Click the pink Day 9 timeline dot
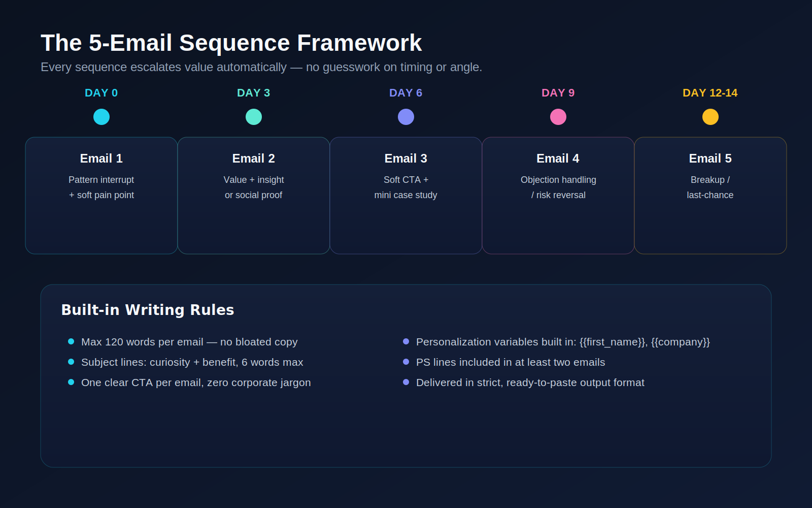812x508 pixels. (x=558, y=117)
